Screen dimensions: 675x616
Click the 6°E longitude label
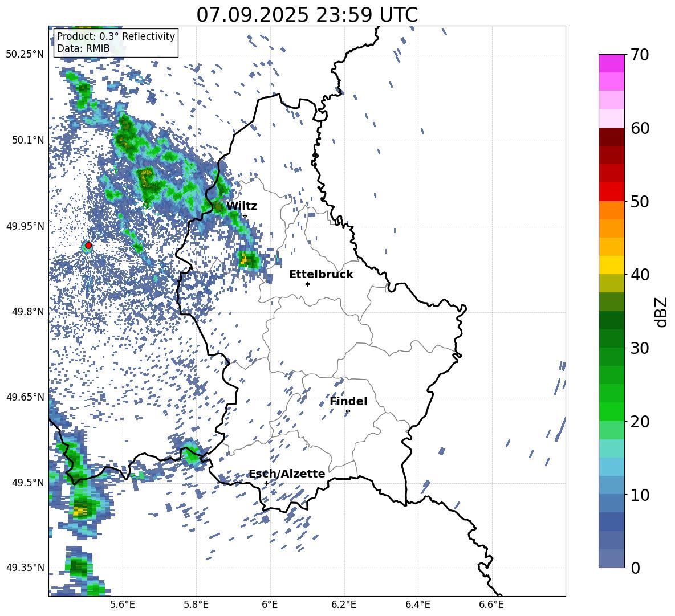270,605
